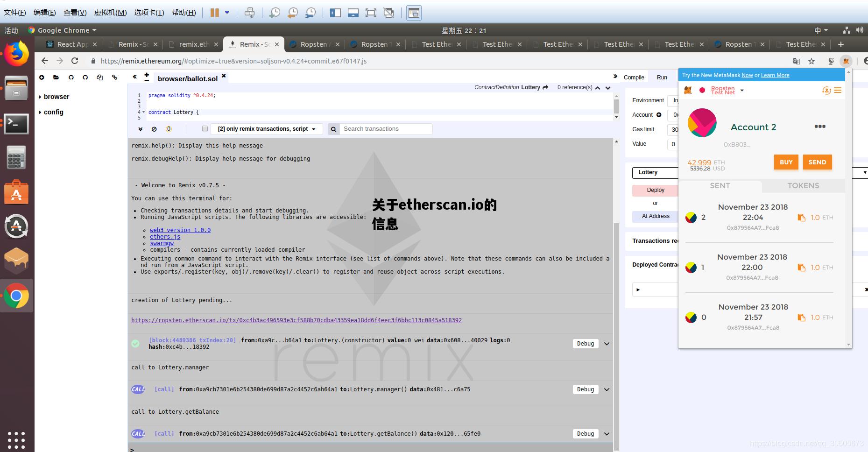
Task: Click the Deploy button
Action: [x=655, y=190]
